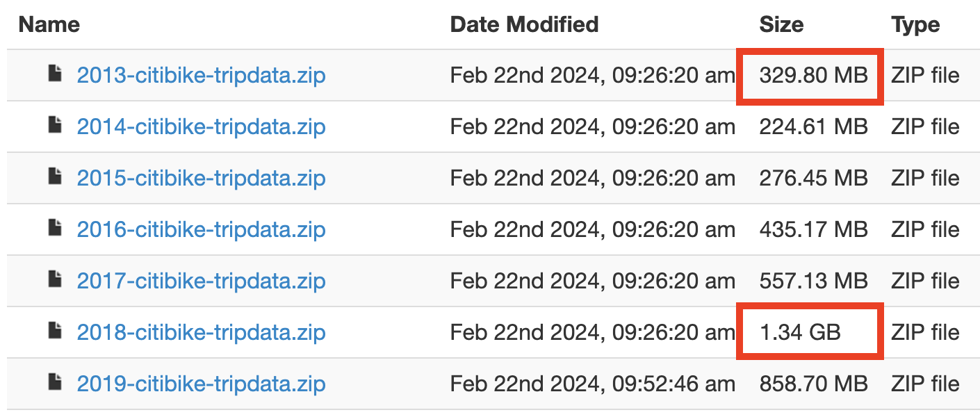Click the Date Modified column header
This screenshot has width=980, height=417.
point(524,25)
